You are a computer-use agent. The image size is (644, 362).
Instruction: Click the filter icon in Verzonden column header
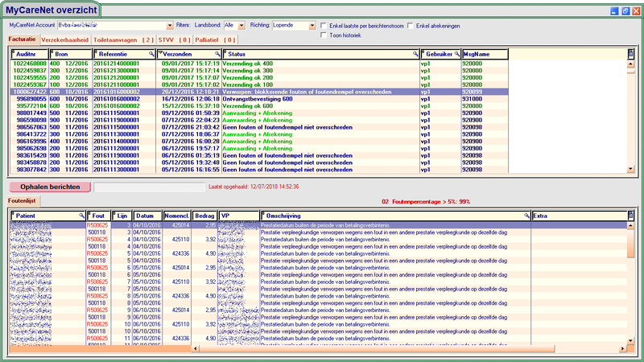tap(162, 53)
